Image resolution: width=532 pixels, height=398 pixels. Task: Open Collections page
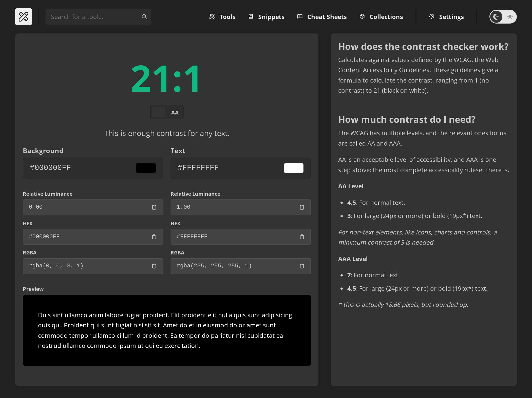tap(381, 17)
